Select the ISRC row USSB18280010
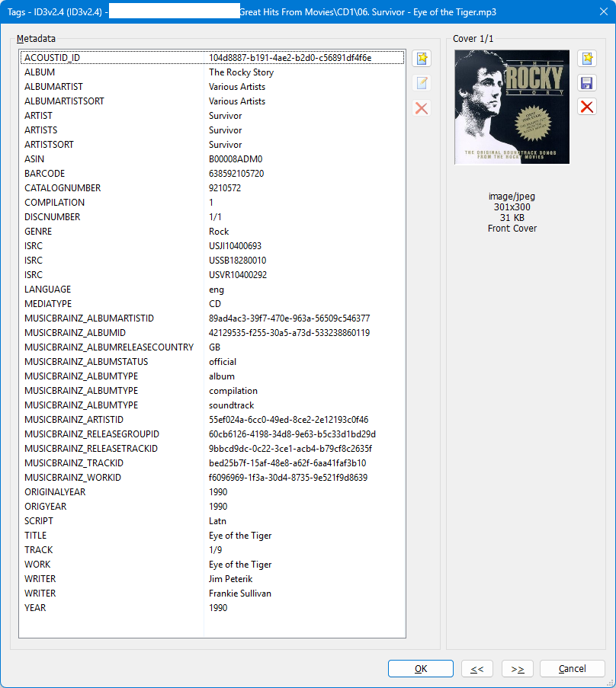The width and height of the screenshot is (616, 688). [212, 261]
